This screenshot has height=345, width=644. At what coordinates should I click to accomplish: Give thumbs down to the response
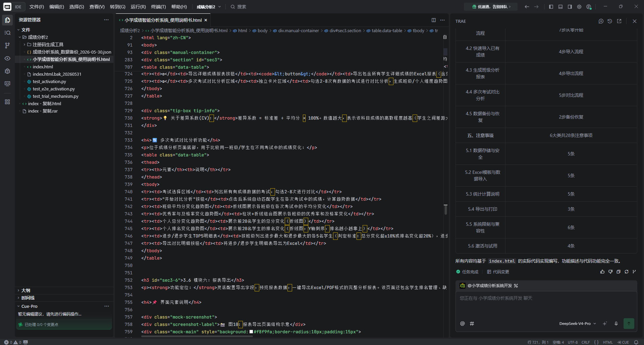[x=610, y=272]
